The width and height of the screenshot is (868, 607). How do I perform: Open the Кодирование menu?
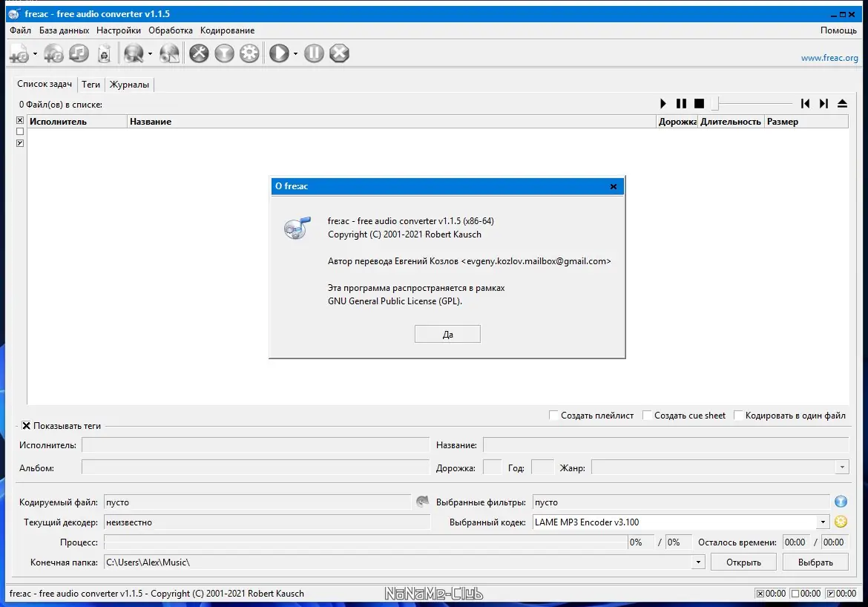[228, 30]
